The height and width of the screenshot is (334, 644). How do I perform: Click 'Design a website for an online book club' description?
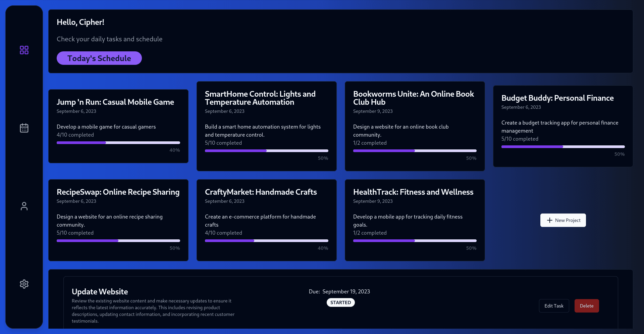point(401,131)
